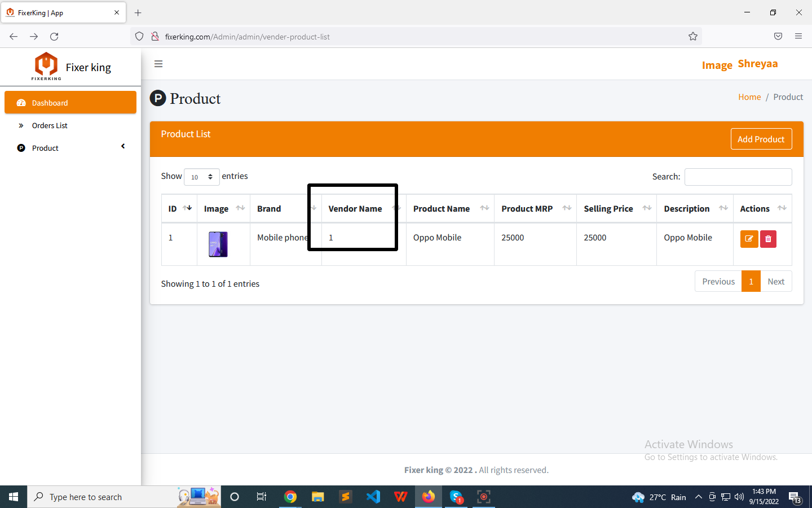The width and height of the screenshot is (812, 508).
Task: Open Skype from taskbar
Action: pyautogui.click(x=456, y=497)
